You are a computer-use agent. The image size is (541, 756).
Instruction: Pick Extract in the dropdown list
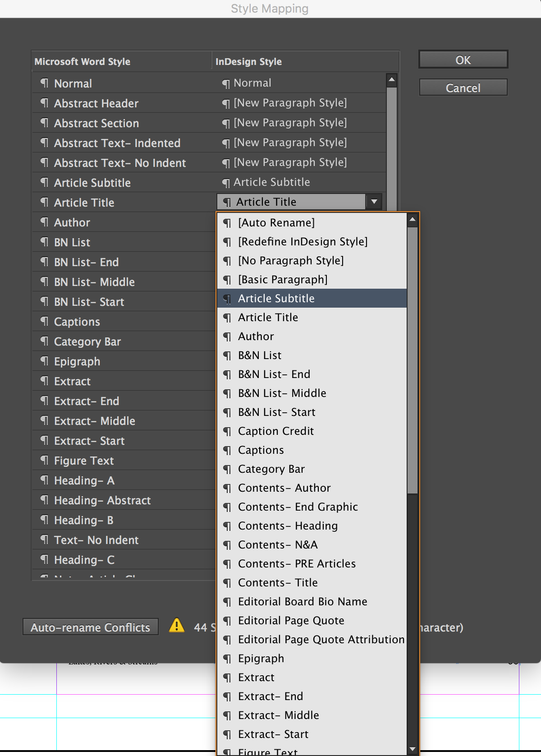312,677
